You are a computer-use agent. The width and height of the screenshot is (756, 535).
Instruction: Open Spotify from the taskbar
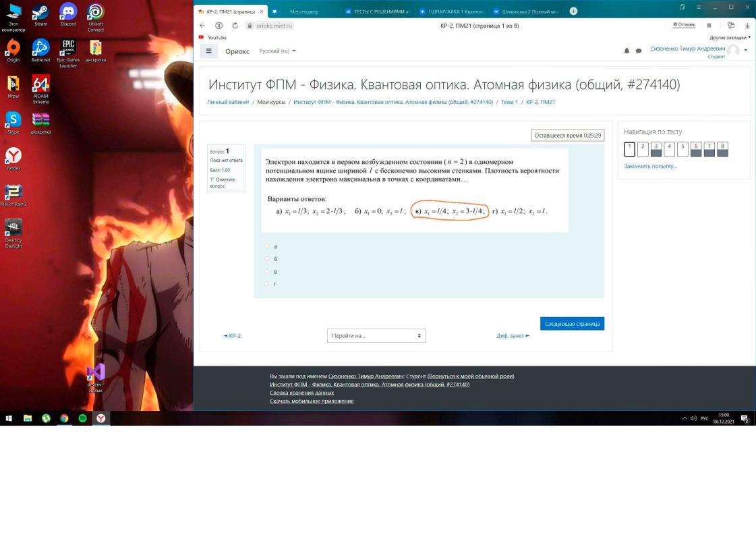pyautogui.click(x=82, y=418)
